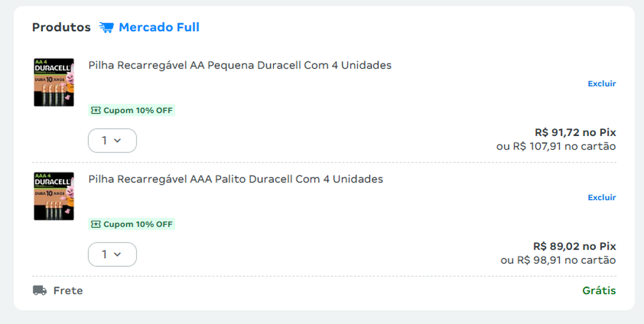Click the Frete delivery truck icon
644x324 pixels.
tap(40, 290)
